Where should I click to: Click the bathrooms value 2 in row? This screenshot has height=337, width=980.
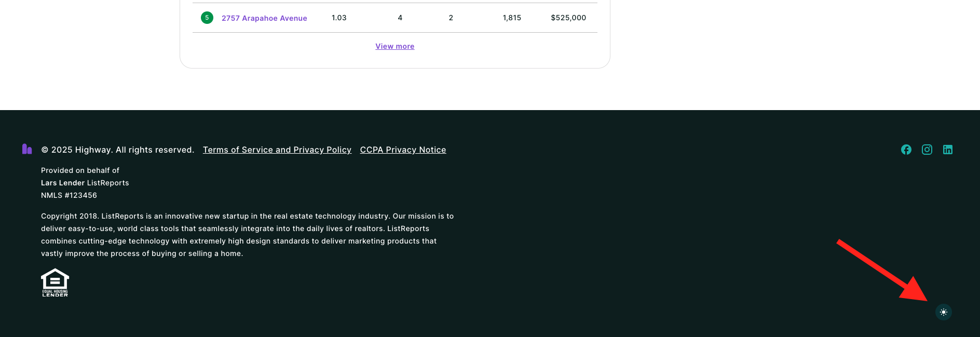(451, 18)
